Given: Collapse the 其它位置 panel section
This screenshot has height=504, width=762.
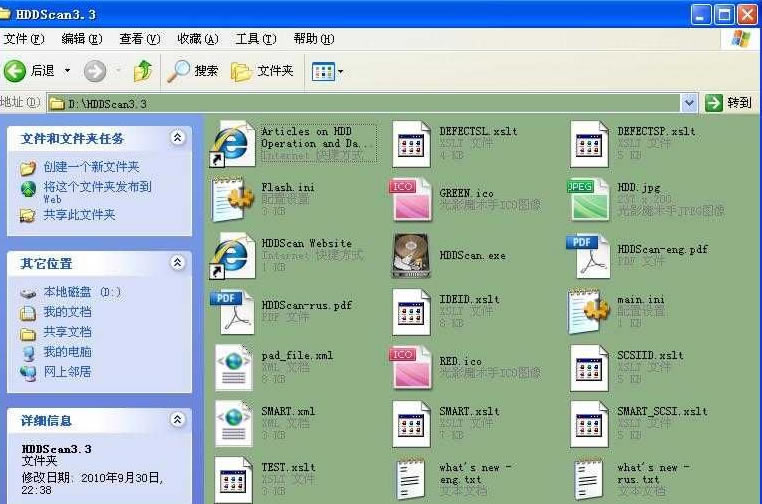Looking at the screenshot, I should coord(177,263).
